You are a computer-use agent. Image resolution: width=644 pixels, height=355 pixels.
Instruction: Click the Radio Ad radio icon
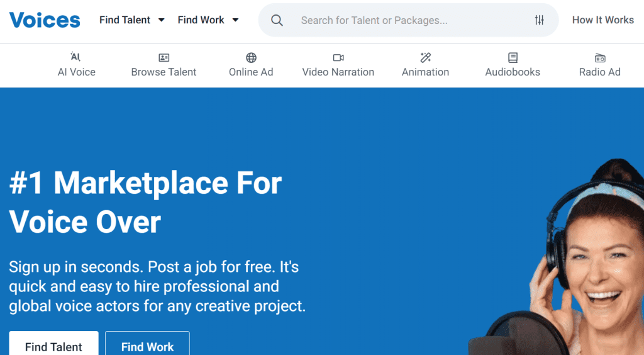[600, 58]
